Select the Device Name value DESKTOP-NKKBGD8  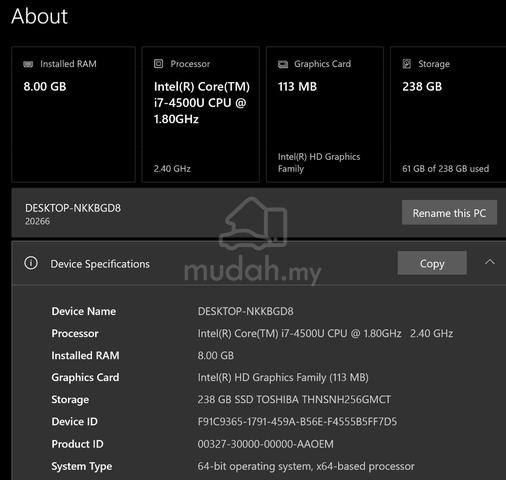pos(246,311)
